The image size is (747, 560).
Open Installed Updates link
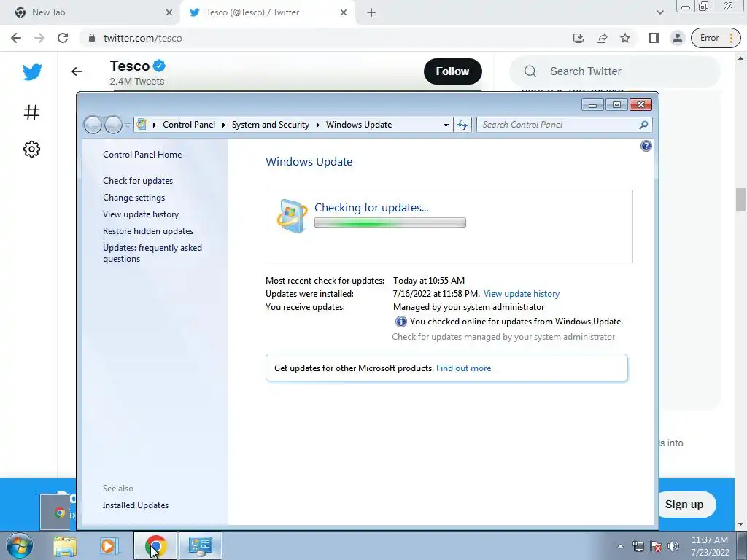[x=136, y=505]
